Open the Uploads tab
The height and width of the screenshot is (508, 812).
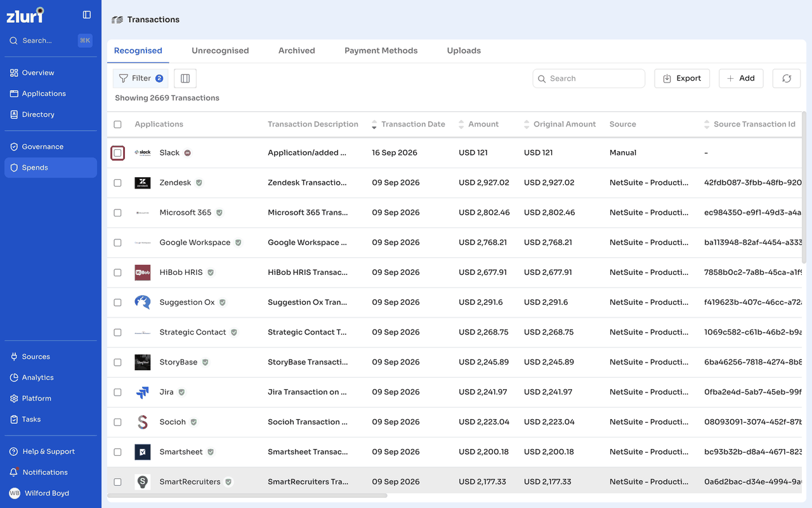464,51
